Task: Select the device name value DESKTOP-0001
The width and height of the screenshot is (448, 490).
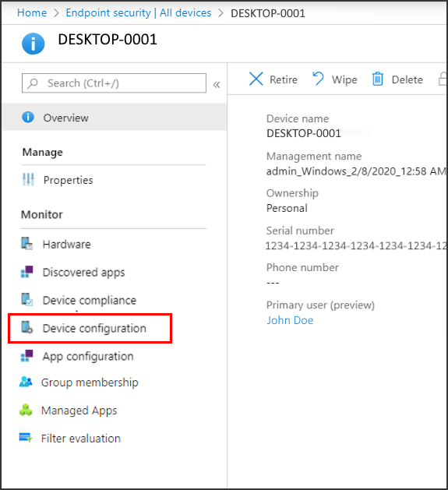Action: pos(304,133)
